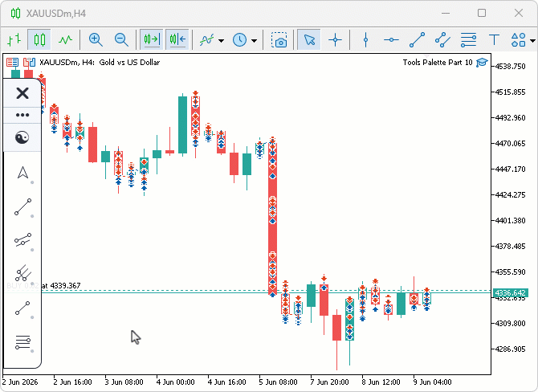Activate the crosshair tool
Screen dimensions: 538x392
[x=335, y=40]
